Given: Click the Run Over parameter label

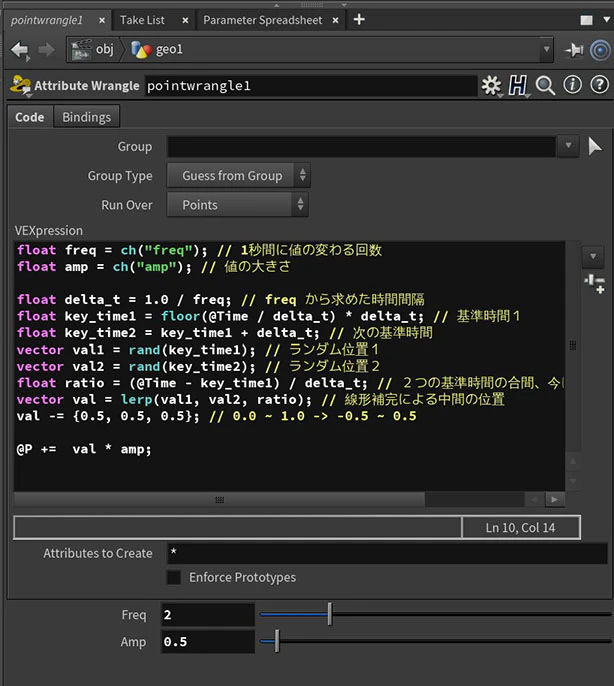Looking at the screenshot, I should coord(127,205).
